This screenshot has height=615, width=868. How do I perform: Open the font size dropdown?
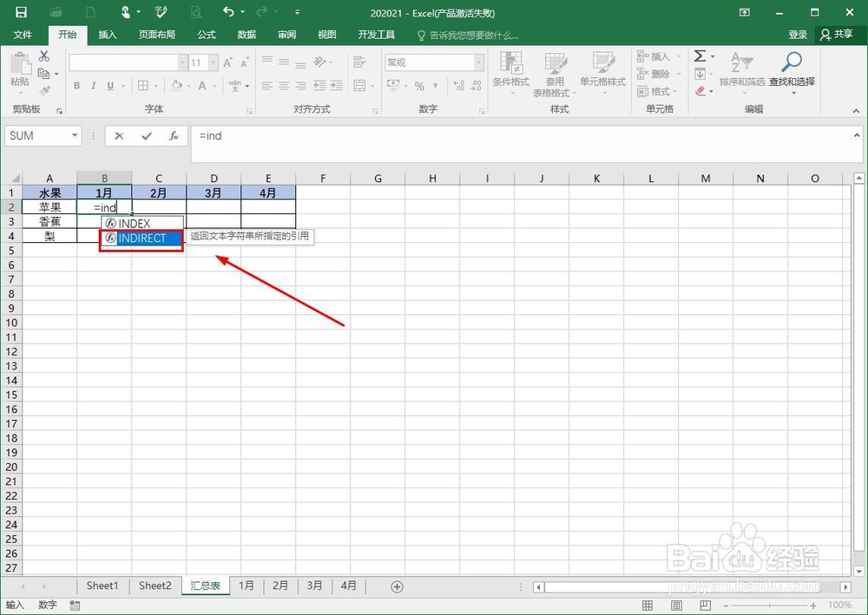pyautogui.click(x=214, y=62)
